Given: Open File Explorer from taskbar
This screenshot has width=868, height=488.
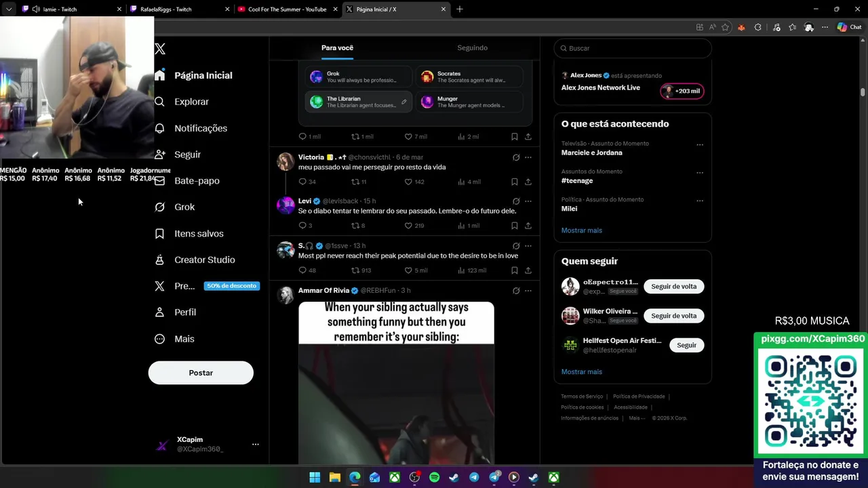Looking at the screenshot, I should 335,477.
